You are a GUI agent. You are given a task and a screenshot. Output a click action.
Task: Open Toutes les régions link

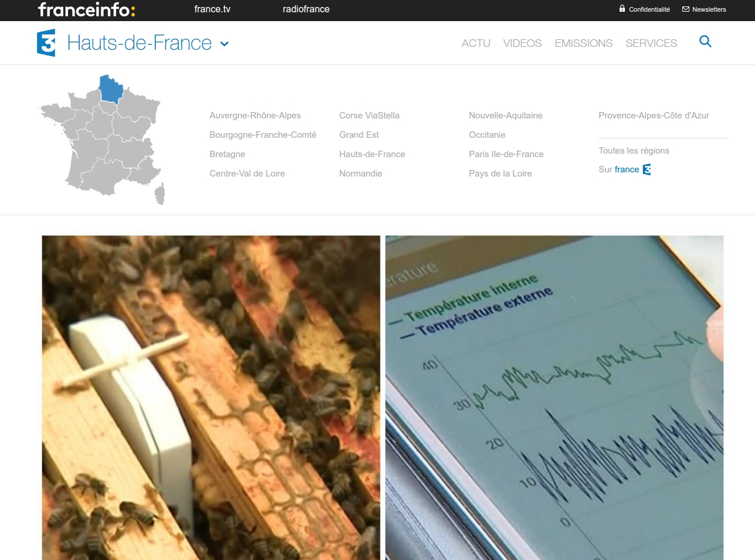tap(634, 151)
